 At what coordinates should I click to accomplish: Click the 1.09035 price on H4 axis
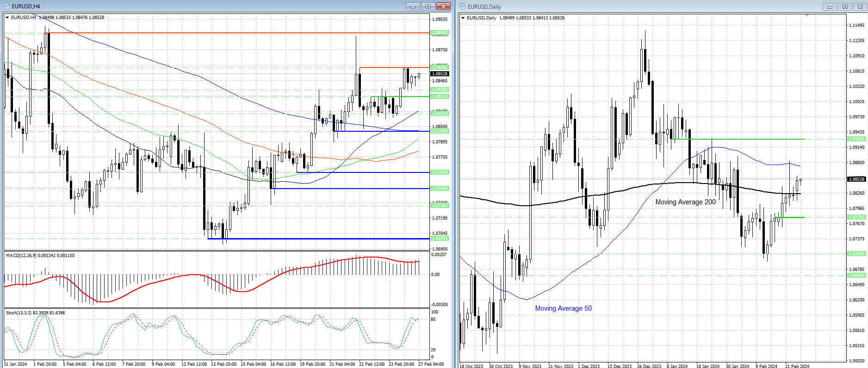pyautogui.click(x=440, y=19)
